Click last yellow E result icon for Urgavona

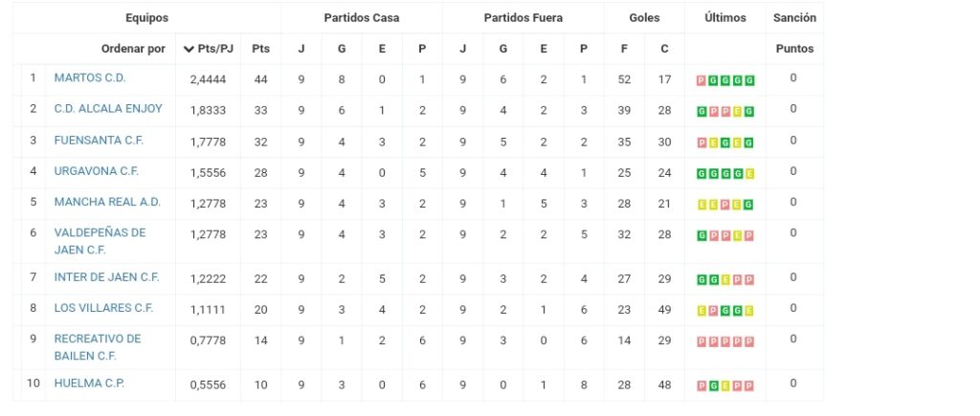click(748, 174)
